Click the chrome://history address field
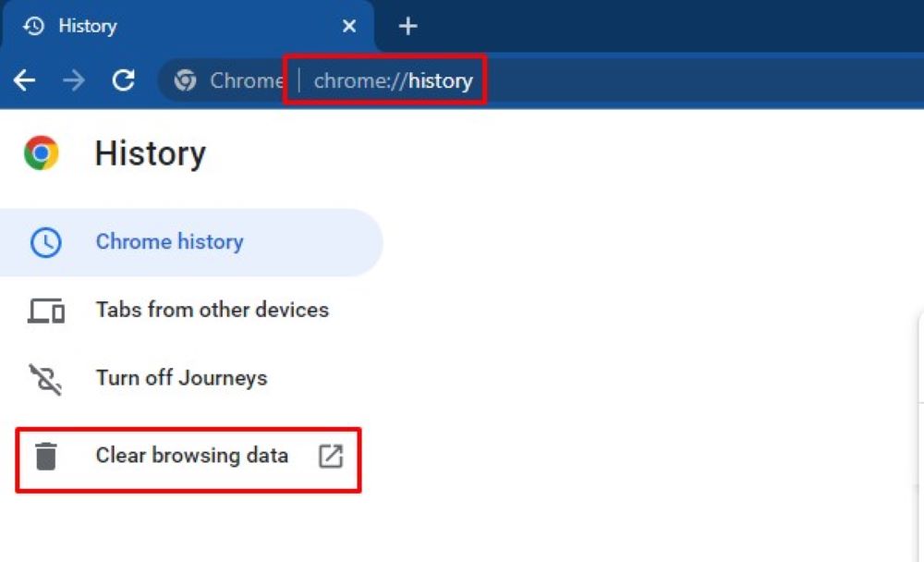The height and width of the screenshot is (562, 924). (x=393, y=80)
